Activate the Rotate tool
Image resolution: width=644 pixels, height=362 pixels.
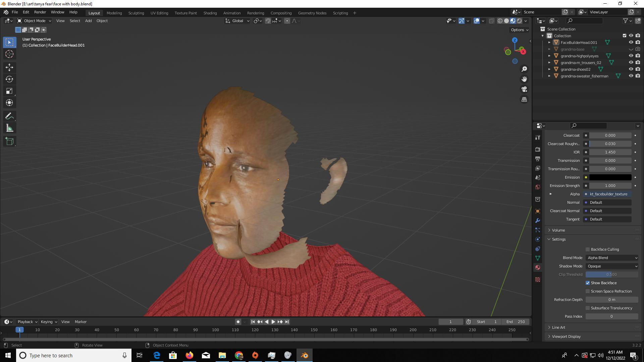[9, 79]
